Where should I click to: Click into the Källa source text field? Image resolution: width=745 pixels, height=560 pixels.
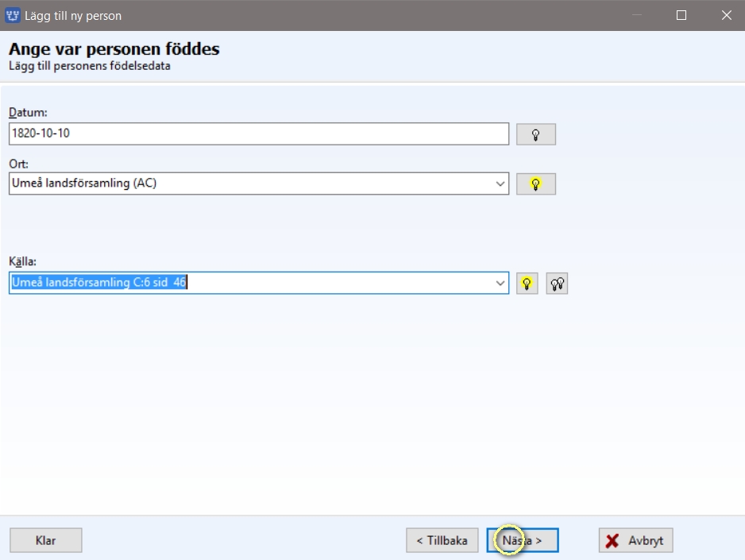(x=250, y=283)
